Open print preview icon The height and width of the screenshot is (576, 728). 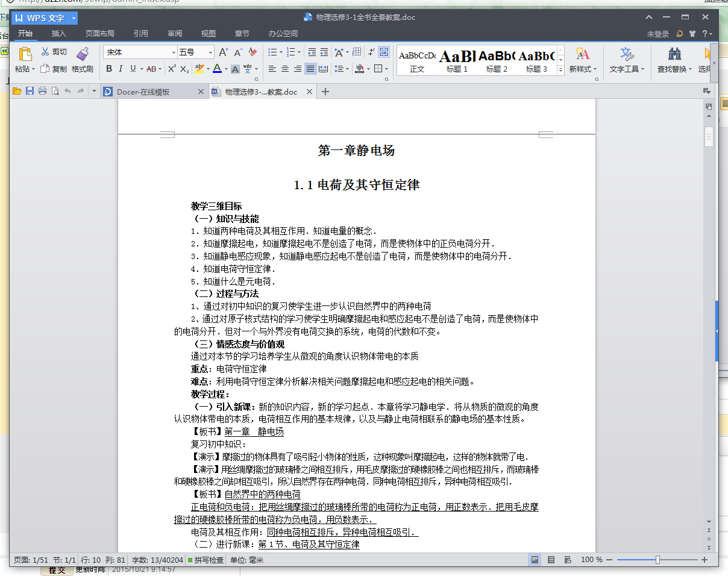(55, 91)
